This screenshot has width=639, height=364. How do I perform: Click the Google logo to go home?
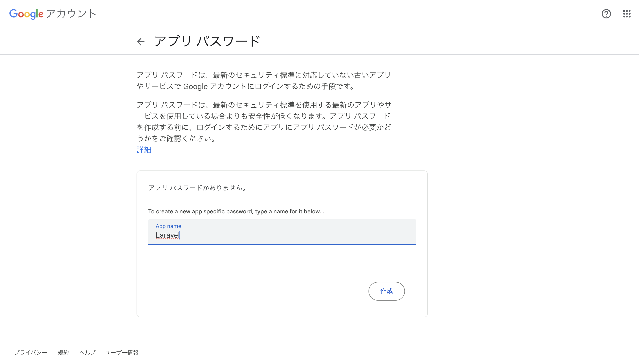pos(26,14)
